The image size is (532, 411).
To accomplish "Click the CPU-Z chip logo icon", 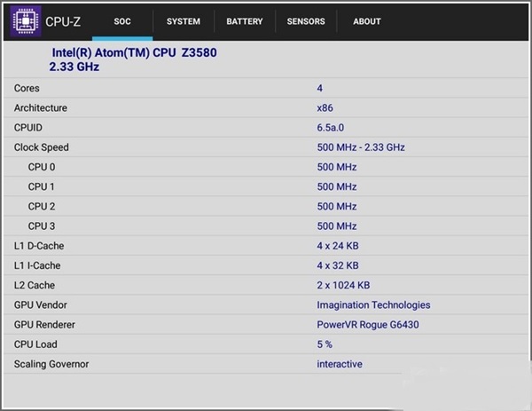I will coord(26,21).
